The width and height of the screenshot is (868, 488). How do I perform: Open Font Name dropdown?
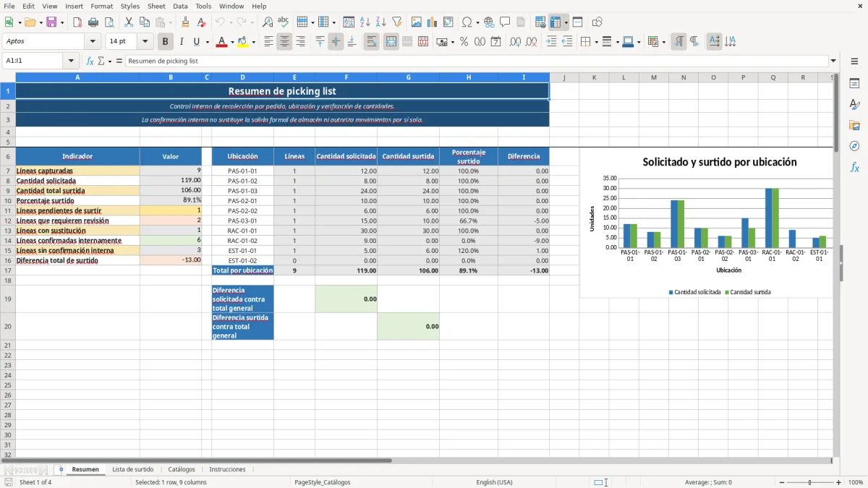click(x=93, y=42)
